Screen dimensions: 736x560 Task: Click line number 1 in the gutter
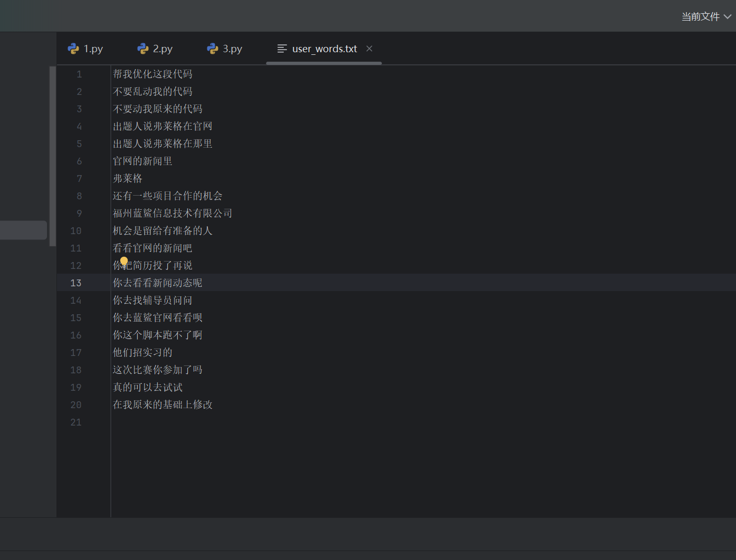[x=79, y=74]
